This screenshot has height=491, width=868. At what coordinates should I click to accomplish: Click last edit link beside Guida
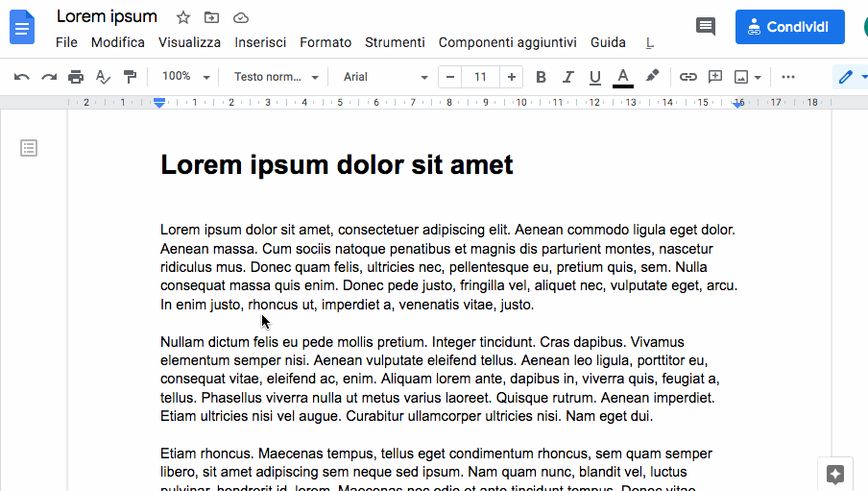click(650, 42)
